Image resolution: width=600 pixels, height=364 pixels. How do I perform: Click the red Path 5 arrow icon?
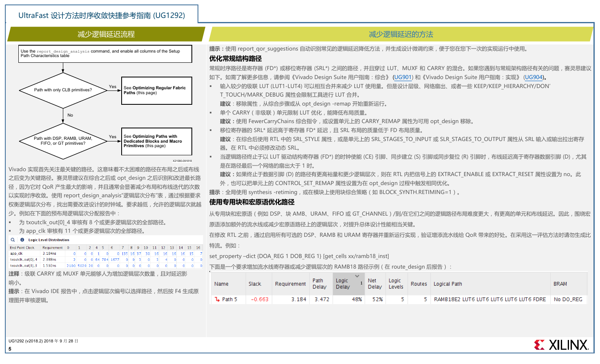217,299
